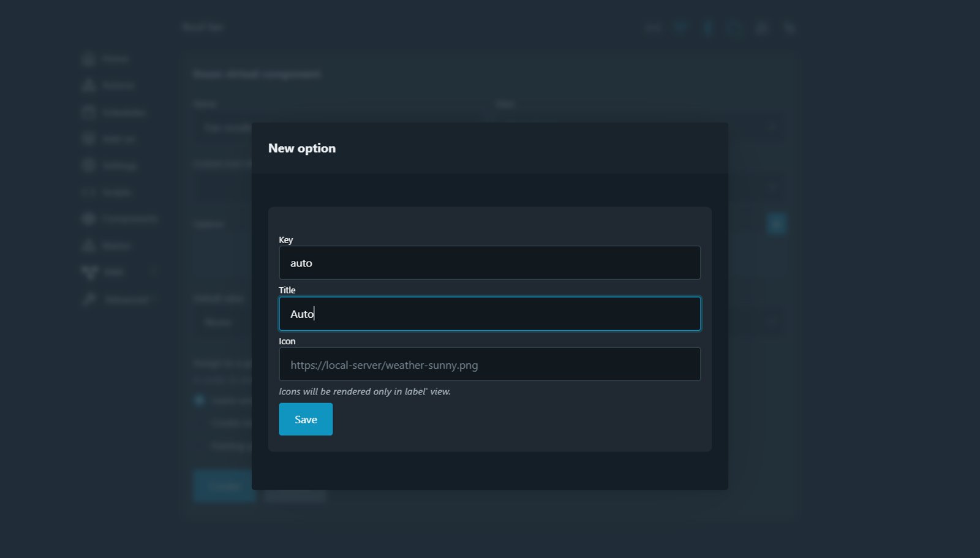Click the Icon URL input field
The width and height of the screenshot is (980, 558).
tap(489, 364)
